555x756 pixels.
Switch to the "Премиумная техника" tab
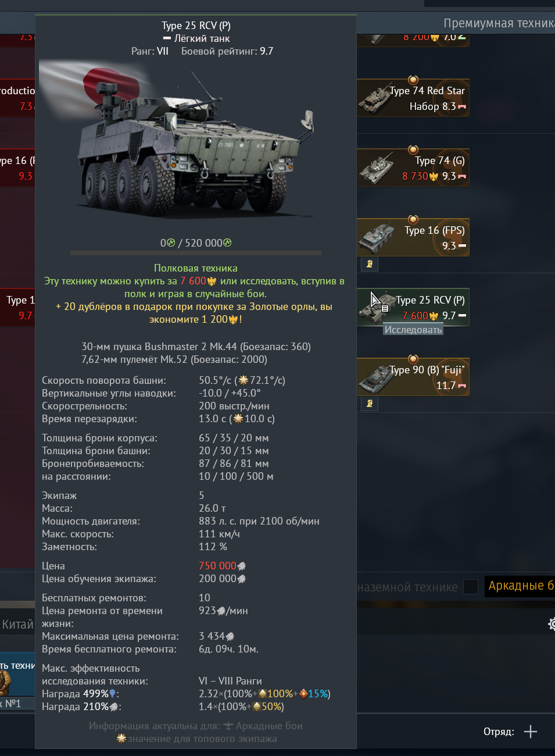tap(499, 23)
